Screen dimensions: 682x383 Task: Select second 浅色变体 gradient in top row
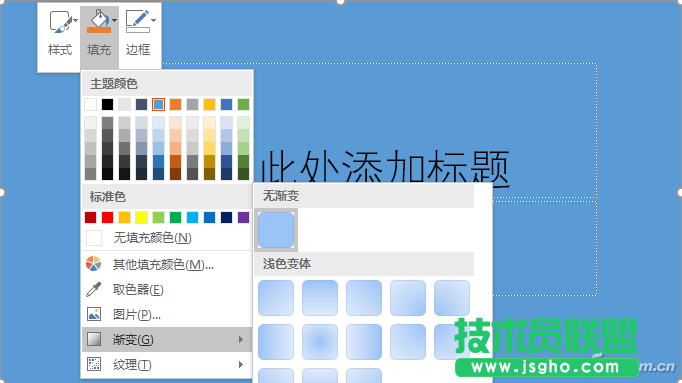[320, 298]
